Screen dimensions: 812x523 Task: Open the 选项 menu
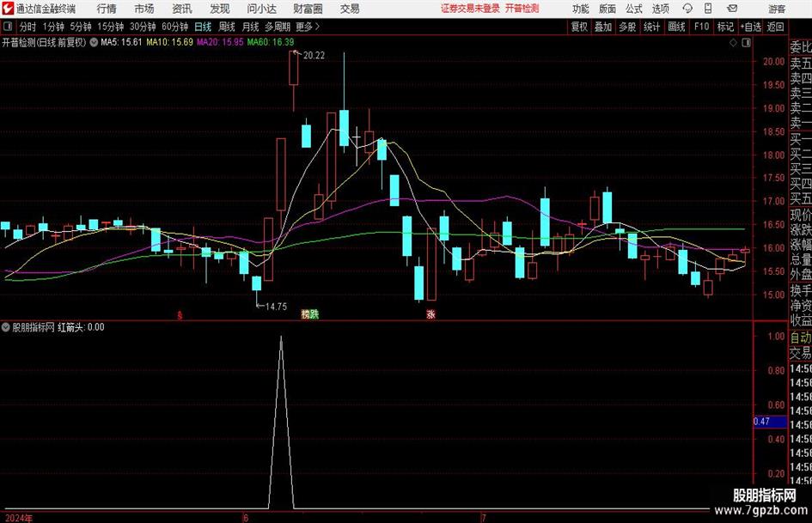(660, 9)
